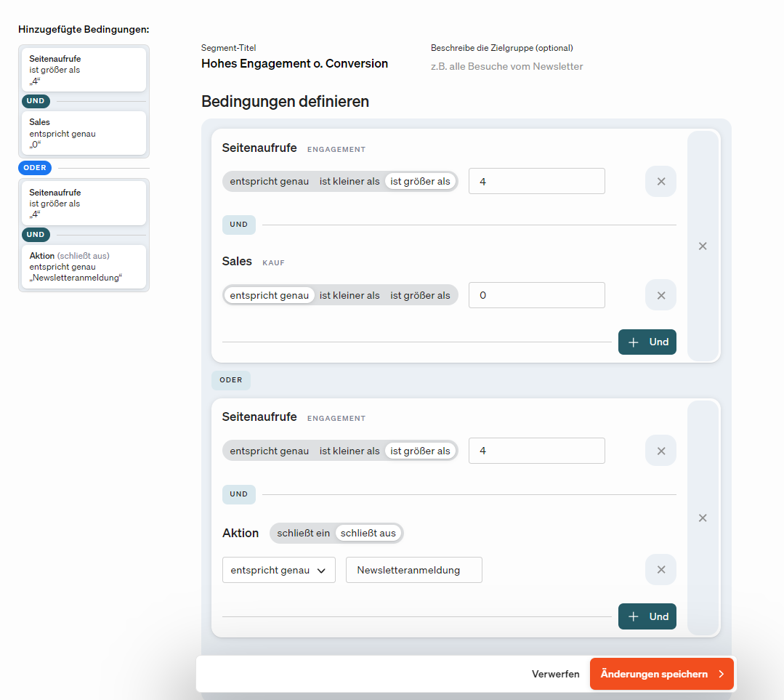Screen dimensions: 784x700
Task: Click plus Und in second group
Action: point(647,616)
